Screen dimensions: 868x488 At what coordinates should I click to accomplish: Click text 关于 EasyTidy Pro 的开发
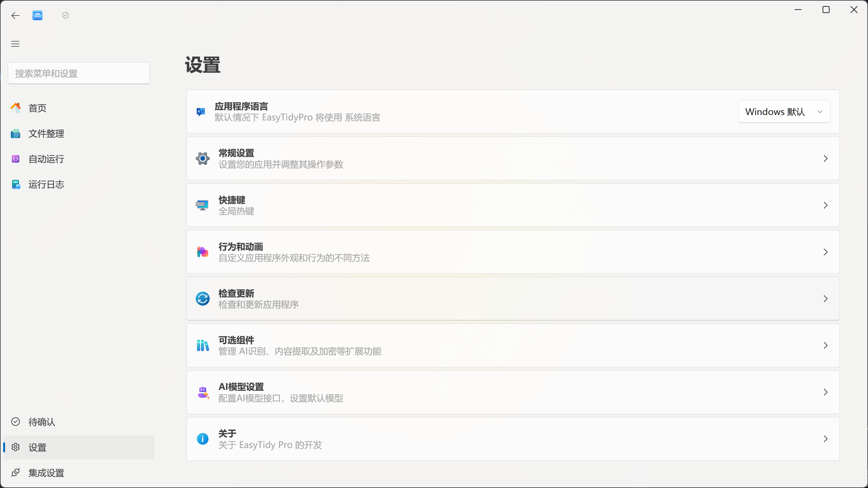[270, 445]
